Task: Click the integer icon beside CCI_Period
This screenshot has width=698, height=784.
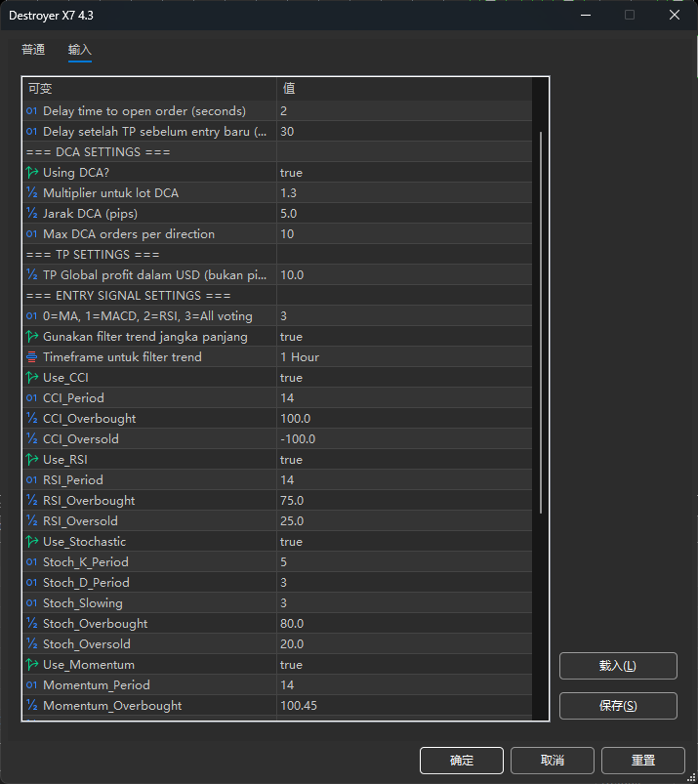Action: point(32,398)
